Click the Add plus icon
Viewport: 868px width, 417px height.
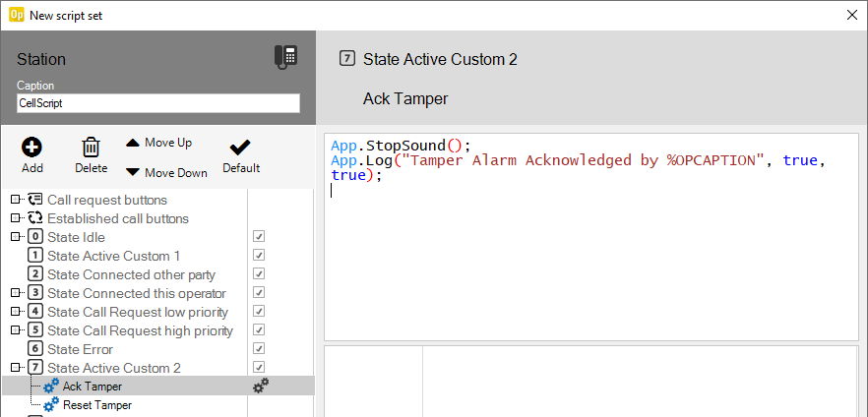(32, 148)
